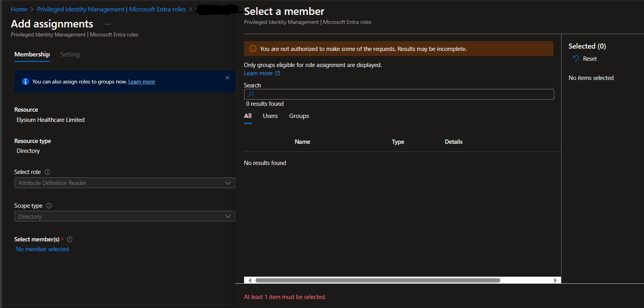This screenshot has height=308, width=644.
Task: Click the info icon next to Select role
Action: coord(47,172)
